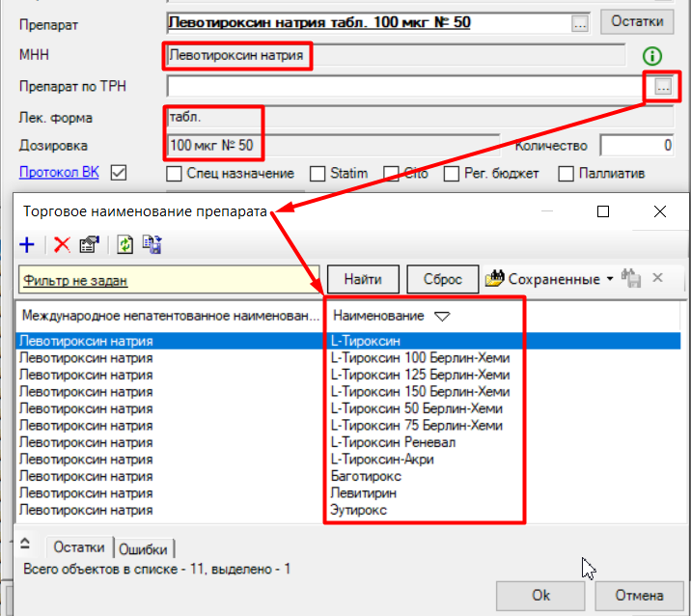Screen dimensions: 691x616
Task: Select the L-Тироксин 100 Берлин-Хеми row
Action: click(348, 357)
